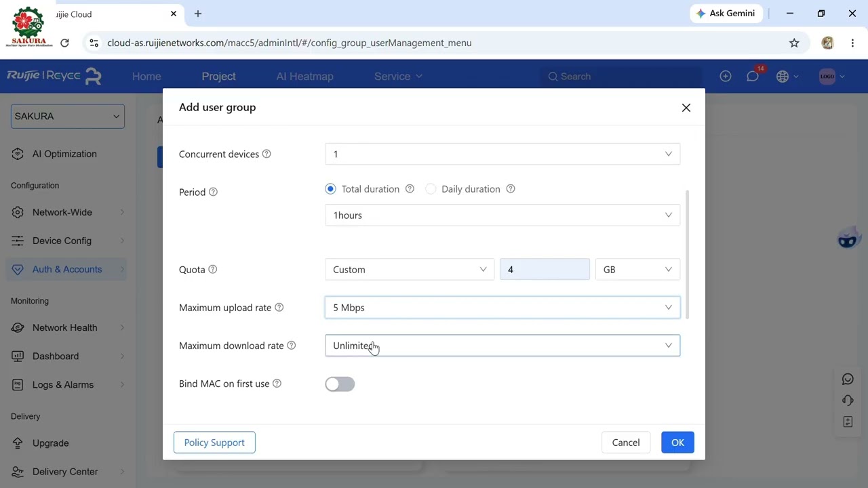The height and width of the screenshot is (488, 868).
Task: Click the Cancel button
Action: (626, 443)
